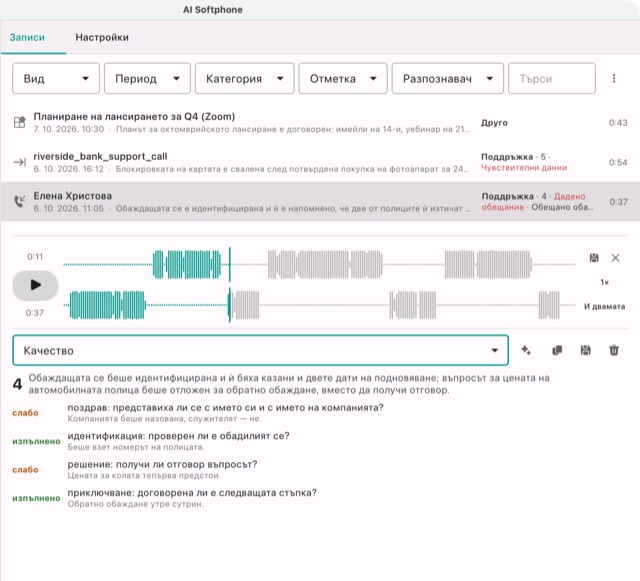Image resolution: width=640 pixels, height=581 pixels.
Task: Click the слабо rating next to поздрав
Action: (x=25, y=413)
